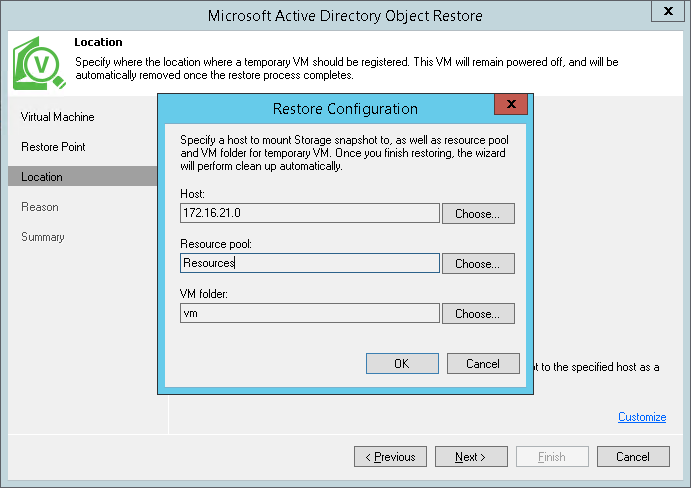Click the 'Resource pool:' label
This screenshot has height=488, width=691.
point(216,244)
